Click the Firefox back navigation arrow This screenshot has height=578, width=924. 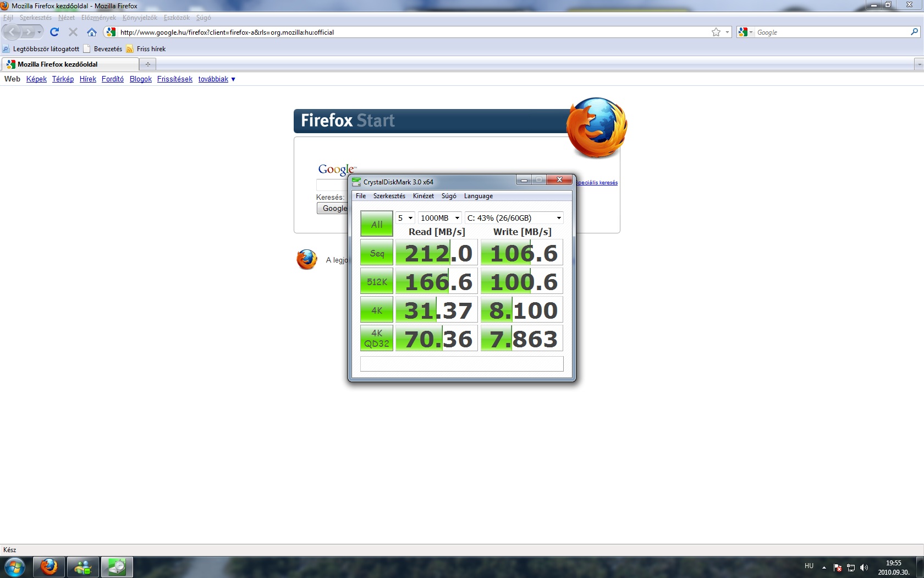(x=12, y=32)
